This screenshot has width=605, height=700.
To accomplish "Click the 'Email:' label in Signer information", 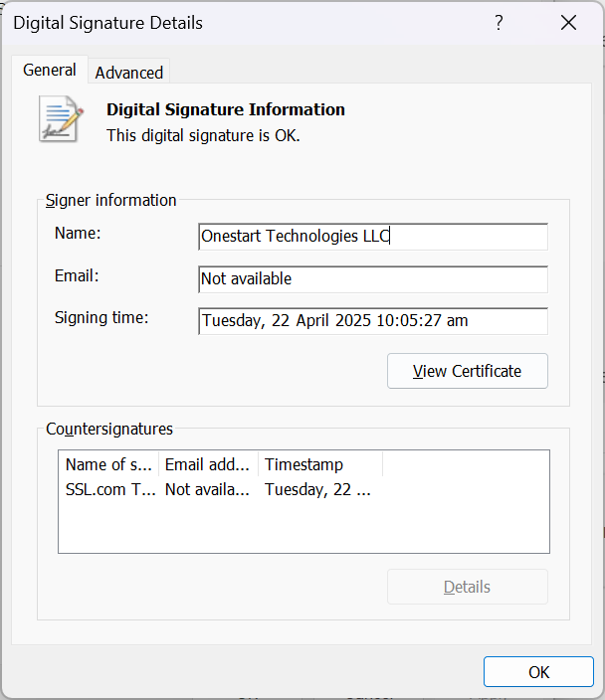I will [x=77, y=275].
